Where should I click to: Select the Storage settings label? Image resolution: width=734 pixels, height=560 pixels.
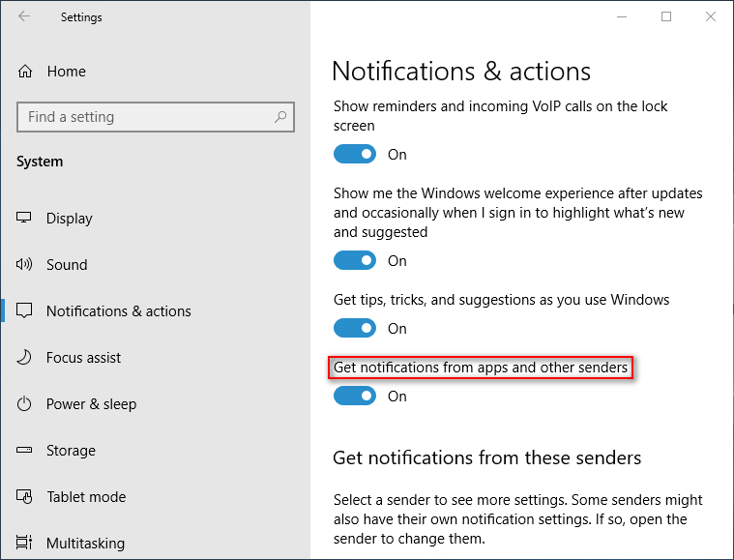click(x=71, y=451)
